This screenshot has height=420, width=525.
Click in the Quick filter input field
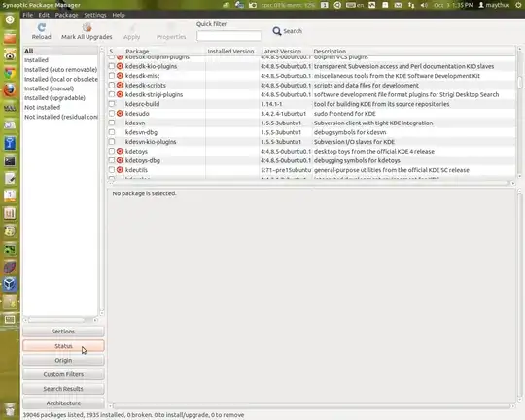(x=229, y=36)
